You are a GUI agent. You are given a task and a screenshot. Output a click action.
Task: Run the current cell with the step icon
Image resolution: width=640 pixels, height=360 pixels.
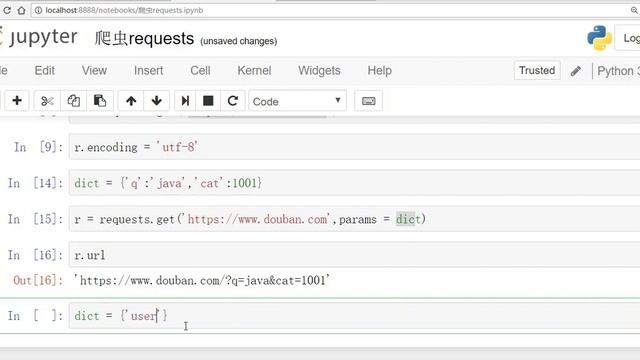185,101
